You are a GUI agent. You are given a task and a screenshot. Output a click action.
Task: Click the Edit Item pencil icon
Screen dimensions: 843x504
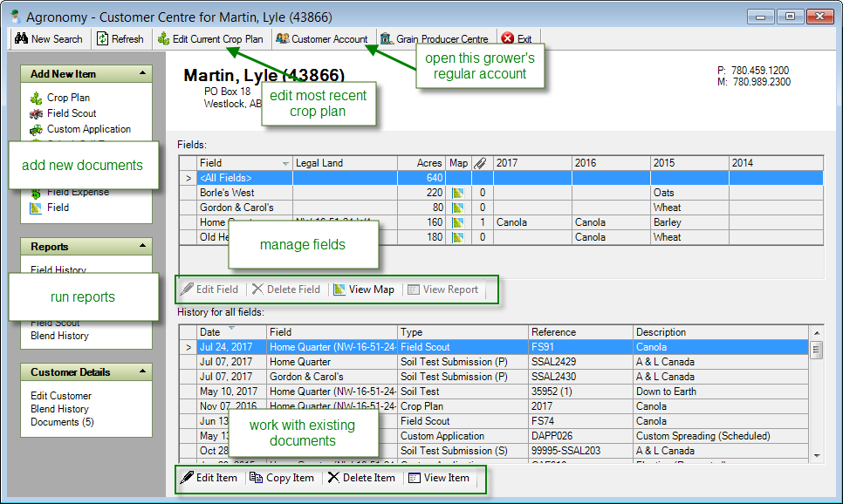(187, 478)
